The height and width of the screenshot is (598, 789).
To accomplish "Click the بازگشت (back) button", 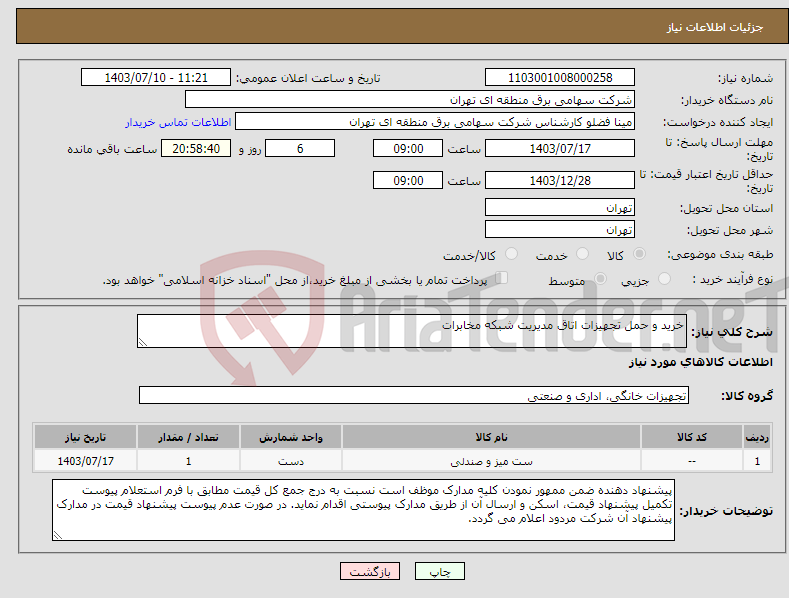I will click(370, 571).
